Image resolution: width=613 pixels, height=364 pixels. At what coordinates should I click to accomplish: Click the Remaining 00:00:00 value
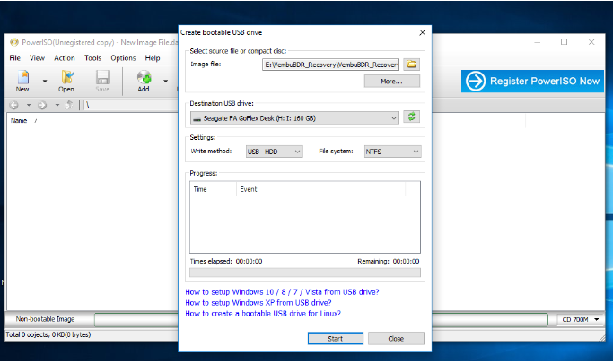pos(406,261)
